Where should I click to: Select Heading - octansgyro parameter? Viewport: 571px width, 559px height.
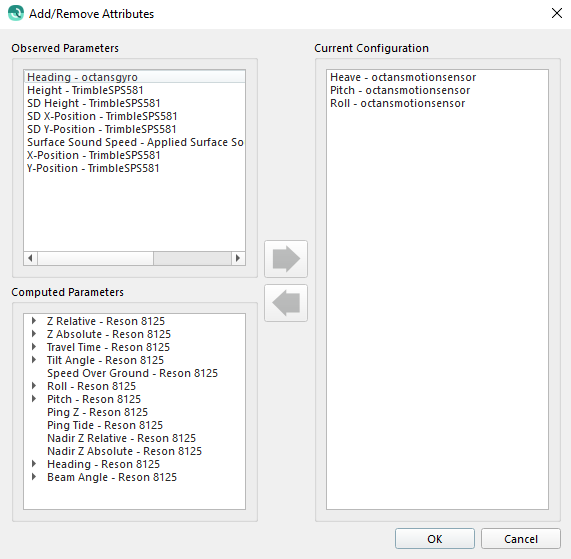click(x=134, y=77)
